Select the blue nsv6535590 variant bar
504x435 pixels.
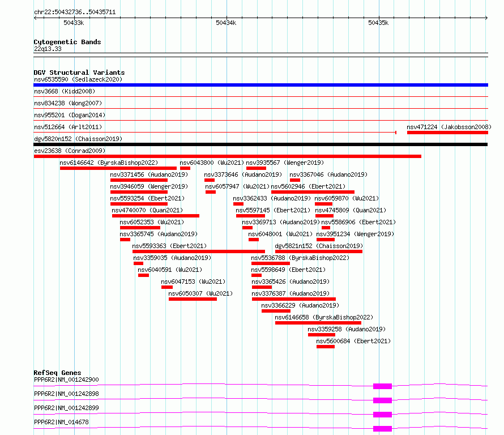tap(260, 85)
